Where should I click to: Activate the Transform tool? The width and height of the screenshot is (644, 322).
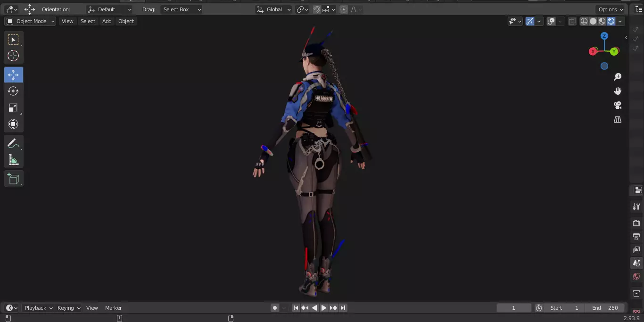pyautogui.click(x=13, y=124)
